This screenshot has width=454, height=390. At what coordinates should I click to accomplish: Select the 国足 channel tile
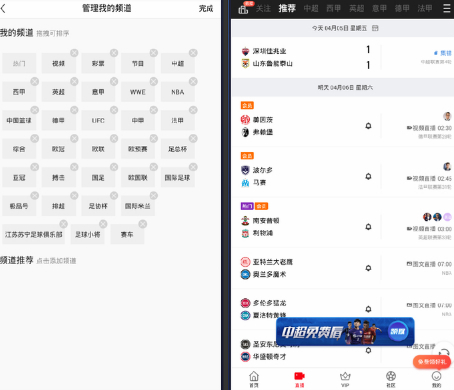[x=98, y=178]
